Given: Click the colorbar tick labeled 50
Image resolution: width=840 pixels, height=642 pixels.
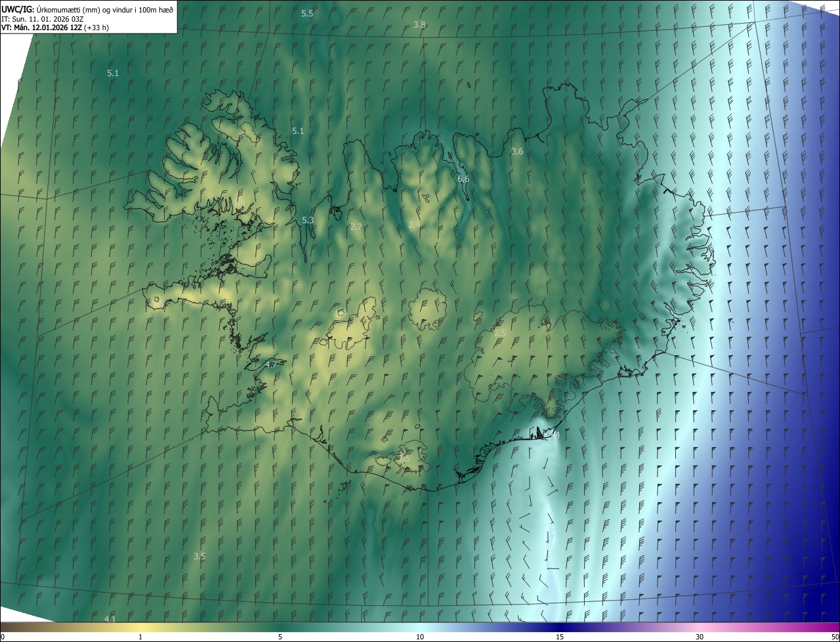Looking at the screenshot, I should click(x=835, y=637).
